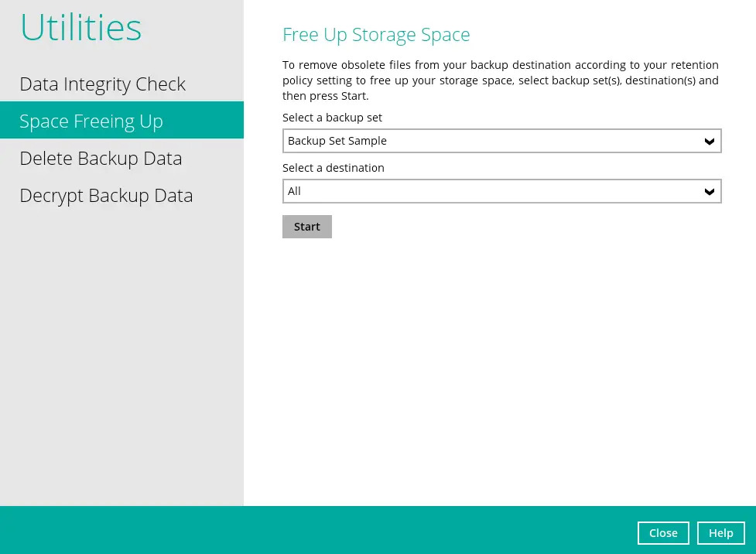The height and width of the screenshot is (554, 756).
Task: Close the Utilities window with Close
Action: click(663, 533)
